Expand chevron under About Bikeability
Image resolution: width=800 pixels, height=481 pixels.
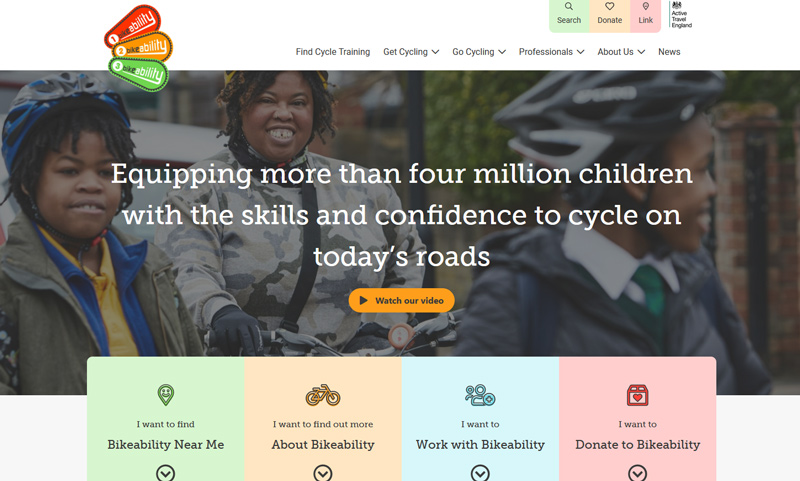(322, 473)
